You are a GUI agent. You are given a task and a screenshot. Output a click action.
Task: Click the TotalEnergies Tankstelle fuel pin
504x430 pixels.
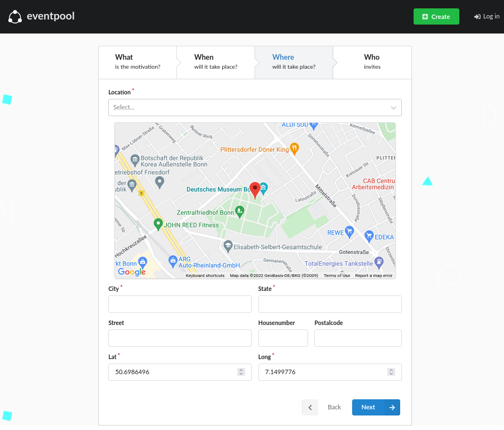(x=378, y=260)
